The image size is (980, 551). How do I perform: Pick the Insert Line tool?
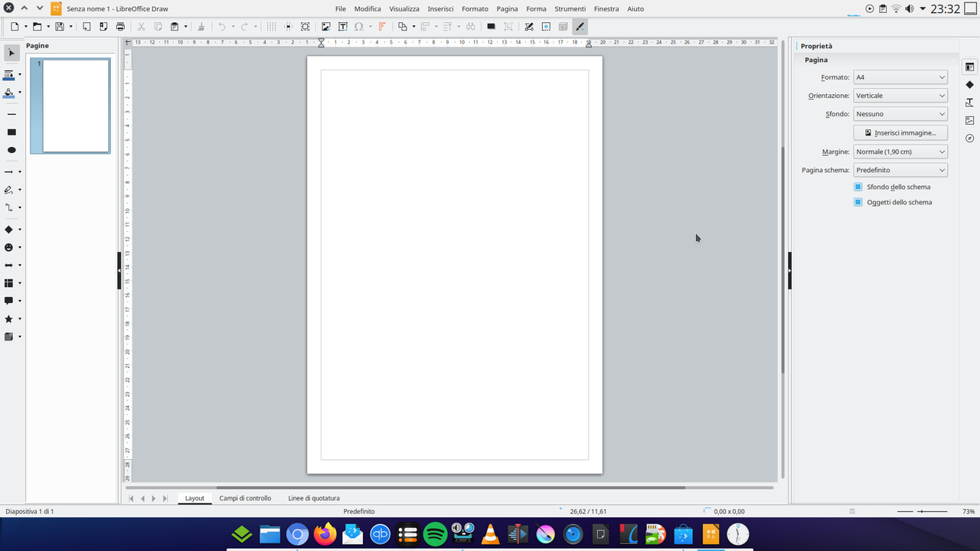point(11,114)
